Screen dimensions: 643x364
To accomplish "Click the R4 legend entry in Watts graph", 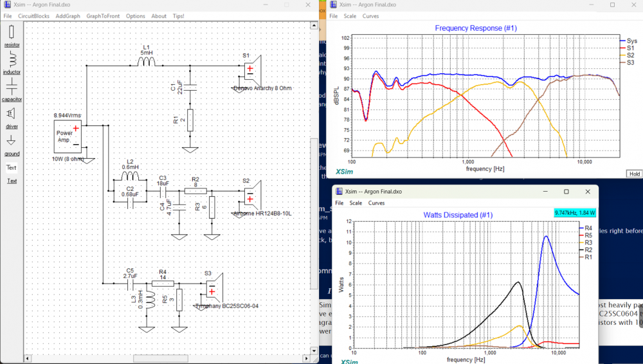I will [587, 228].
